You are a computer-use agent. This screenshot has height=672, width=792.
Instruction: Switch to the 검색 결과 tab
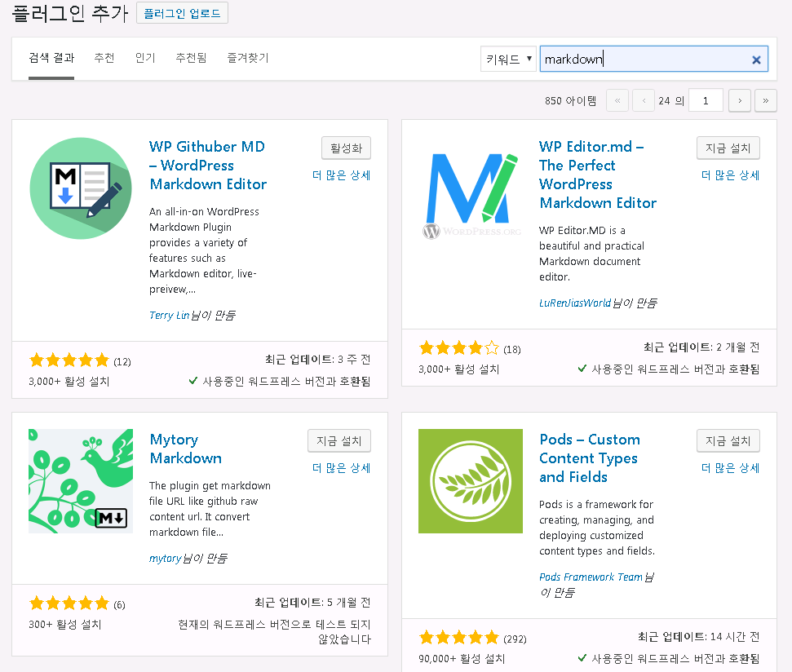(51, 58)
